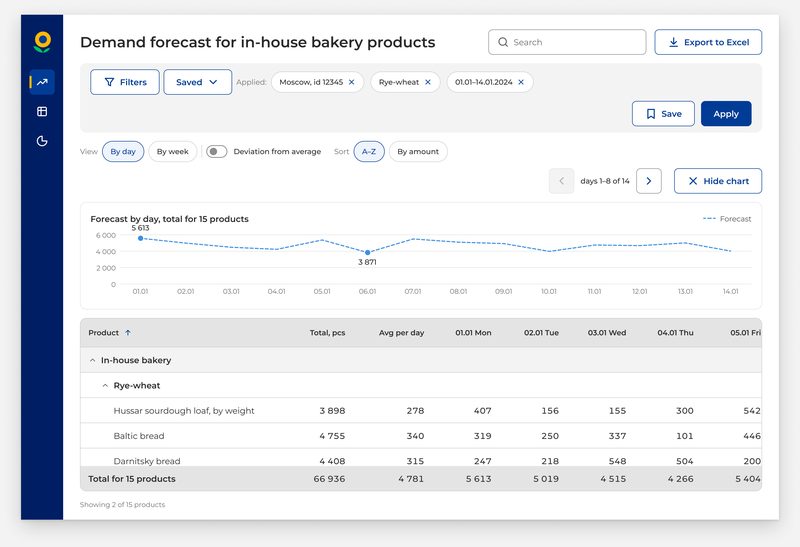Screen dimensions: 800x547
Task: Click into the Search field
Action: pyautogui.click(x=567, y=42)
